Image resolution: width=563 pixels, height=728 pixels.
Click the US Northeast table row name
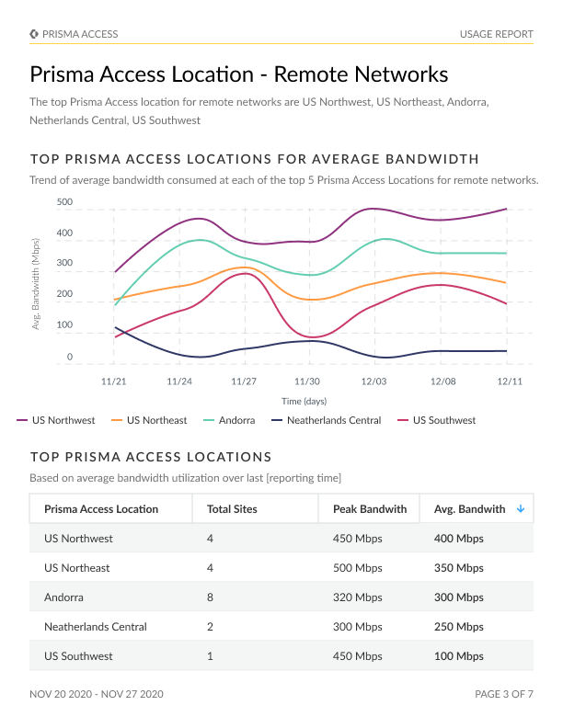[x=77, y=568]
